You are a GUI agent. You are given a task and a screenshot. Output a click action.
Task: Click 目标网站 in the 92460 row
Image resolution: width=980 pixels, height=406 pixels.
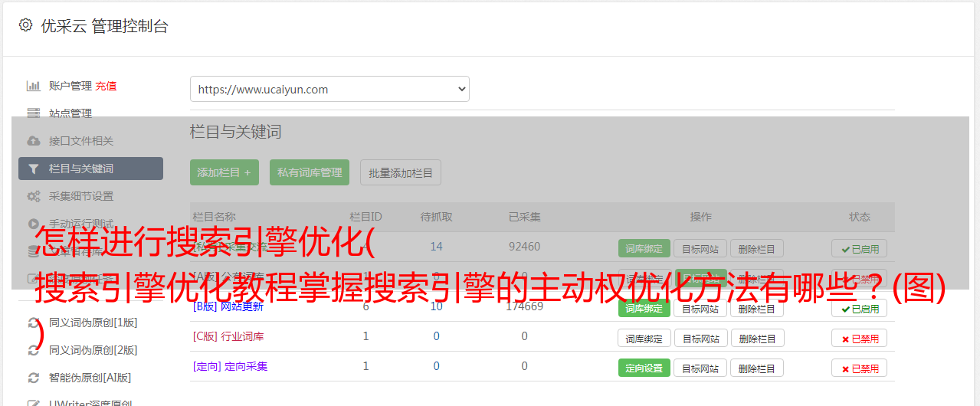tap(700, 249)
